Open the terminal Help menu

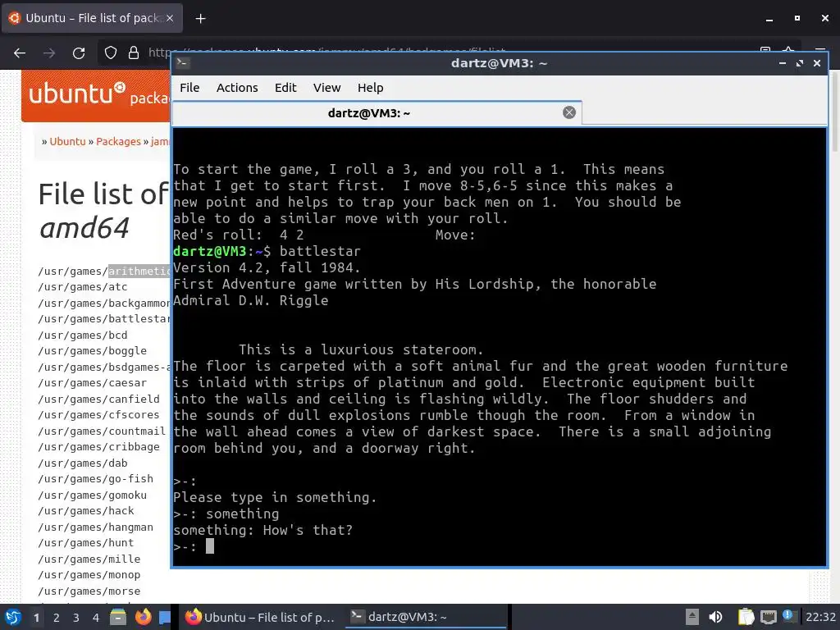tap(370, 87)
